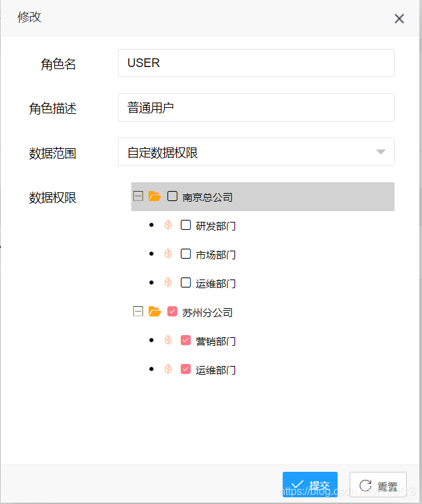Image resolution: width=422 pixels, height=504 pixels.
Task: Click the 角色名 input field containing USER
Action: click(256, 63)
